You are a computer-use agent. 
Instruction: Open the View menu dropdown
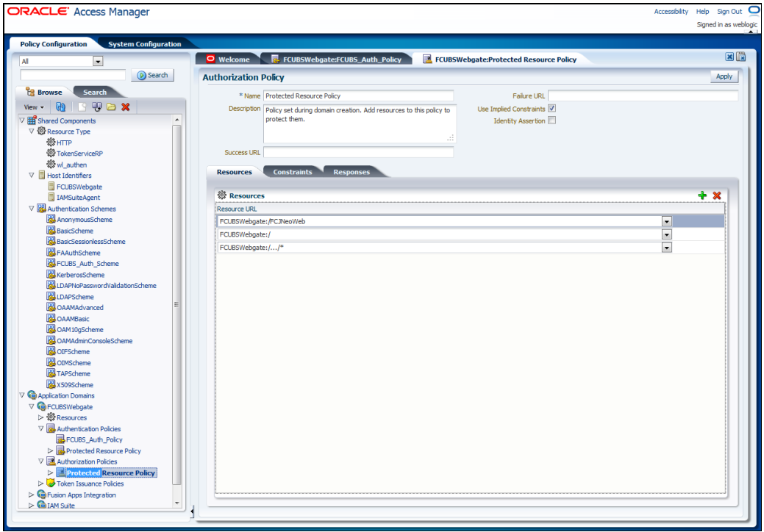[34, 107]
